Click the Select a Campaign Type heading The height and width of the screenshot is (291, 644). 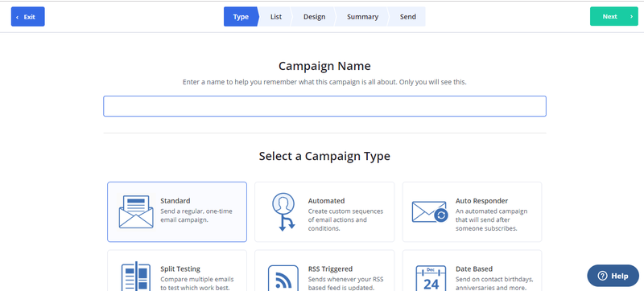coord(324,156)
